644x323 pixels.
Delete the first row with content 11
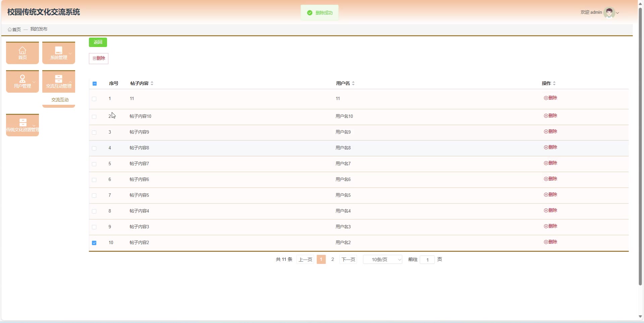coord(550,98)
